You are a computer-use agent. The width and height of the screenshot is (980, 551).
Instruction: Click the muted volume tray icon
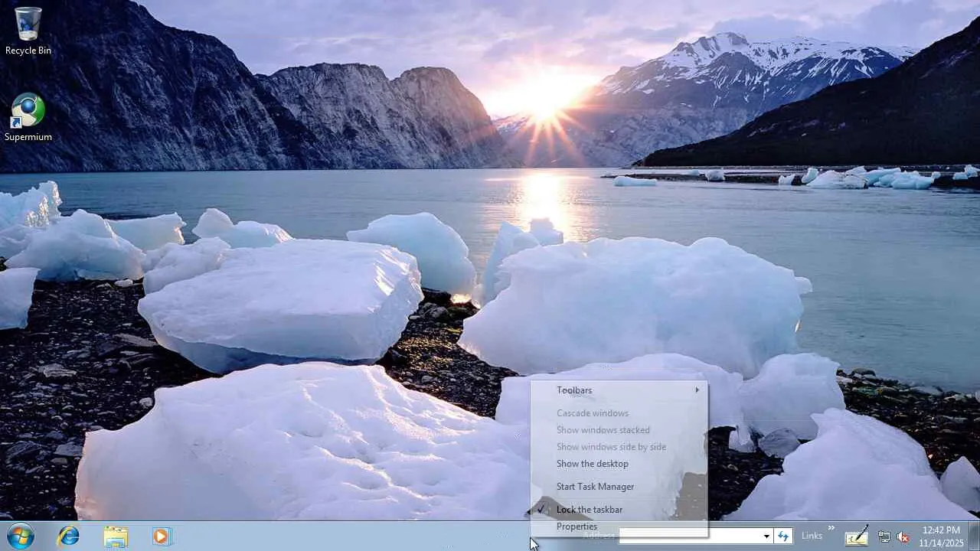pos(903,536)
